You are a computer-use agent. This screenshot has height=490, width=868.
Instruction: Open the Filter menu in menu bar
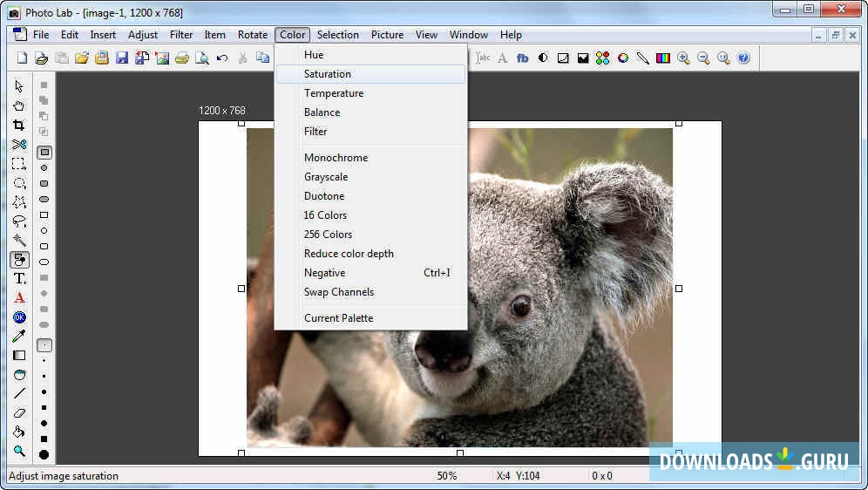click(x=181, y=35)
